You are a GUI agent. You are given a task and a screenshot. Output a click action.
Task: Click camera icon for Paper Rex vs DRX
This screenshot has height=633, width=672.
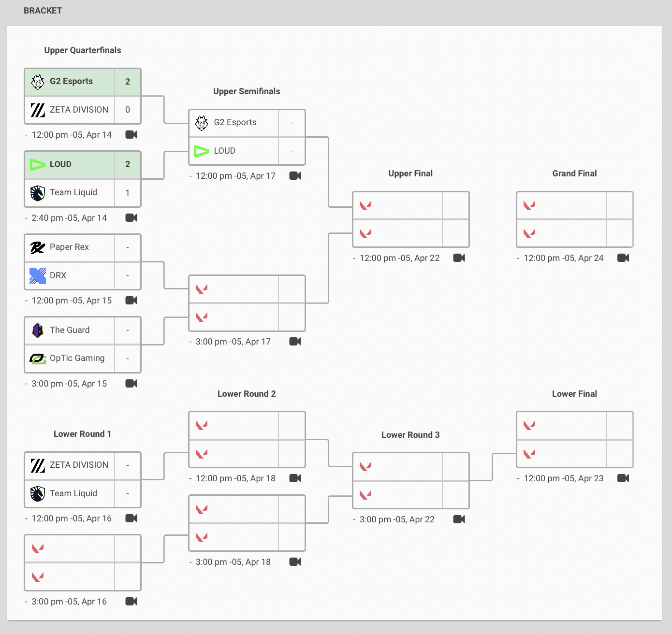[x=131, y=301]
